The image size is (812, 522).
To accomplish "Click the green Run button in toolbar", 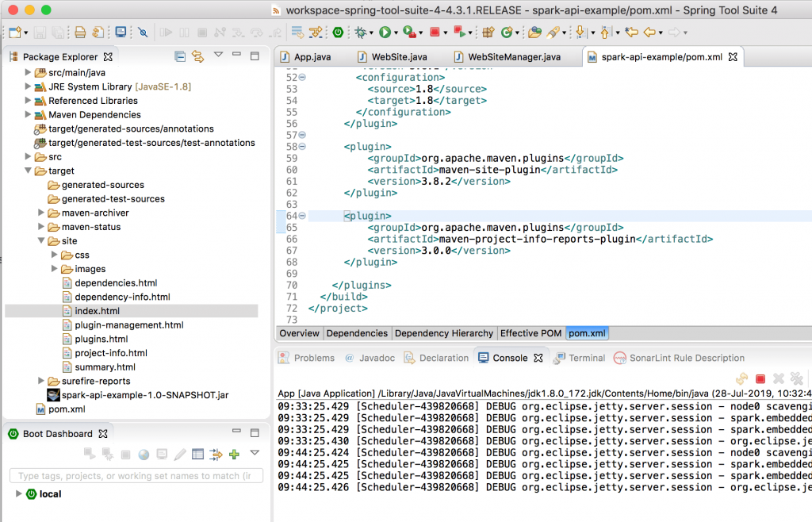I will tap(385, 33).
